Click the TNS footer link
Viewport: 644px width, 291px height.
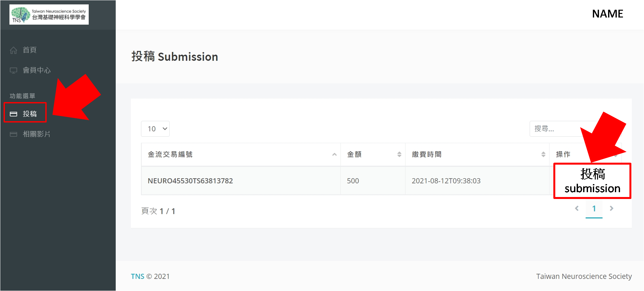(x=138, y=276)
